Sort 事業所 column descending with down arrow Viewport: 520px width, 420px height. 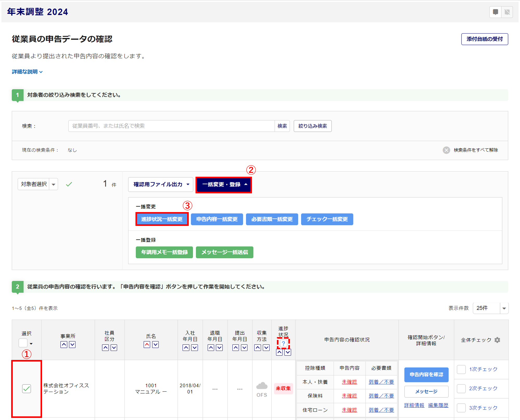72,345
